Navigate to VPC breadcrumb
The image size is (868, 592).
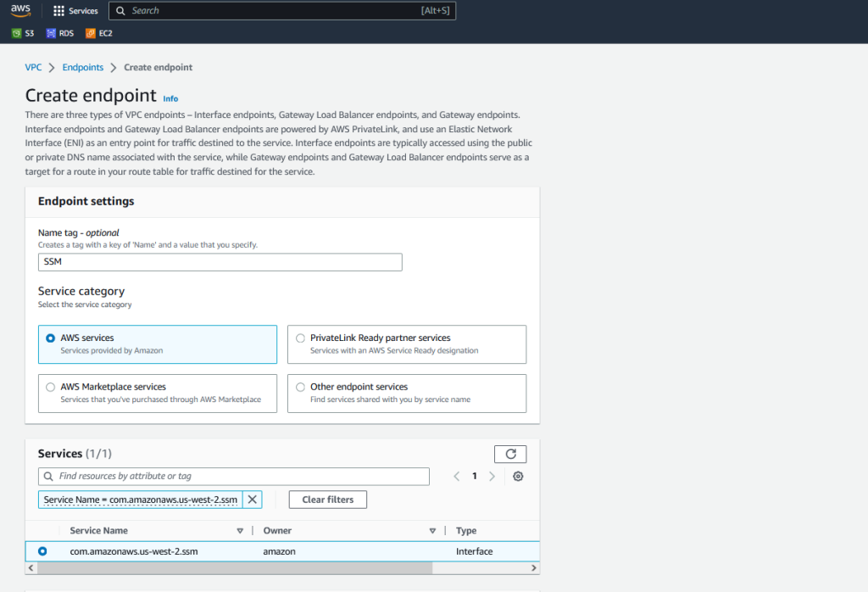pyautogui.click(x=33, y=67)
